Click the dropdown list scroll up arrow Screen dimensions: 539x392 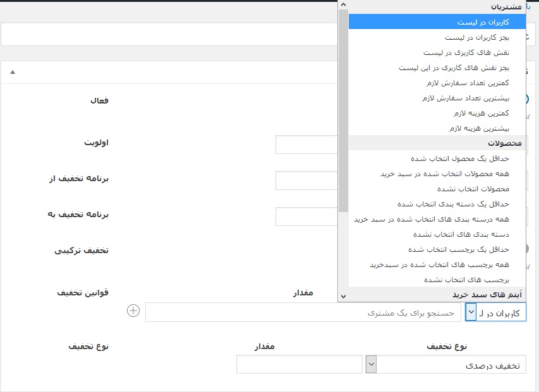343,5
